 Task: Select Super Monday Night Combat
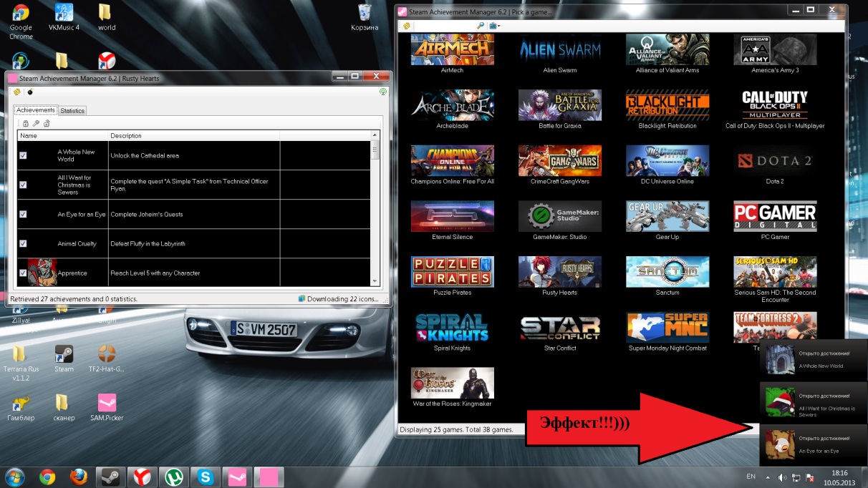667,327
